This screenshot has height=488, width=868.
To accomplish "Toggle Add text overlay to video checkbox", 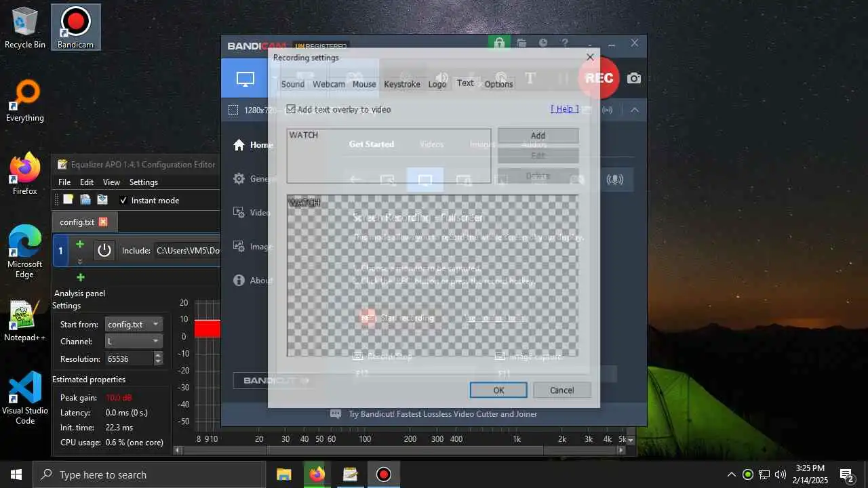I will coord(291,109).
